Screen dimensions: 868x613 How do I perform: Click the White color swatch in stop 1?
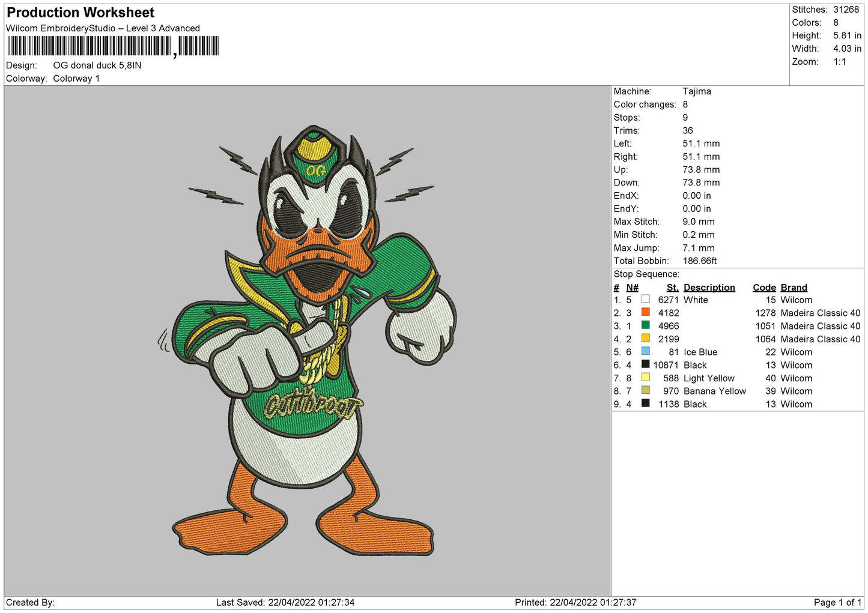[x=645, y=299]
